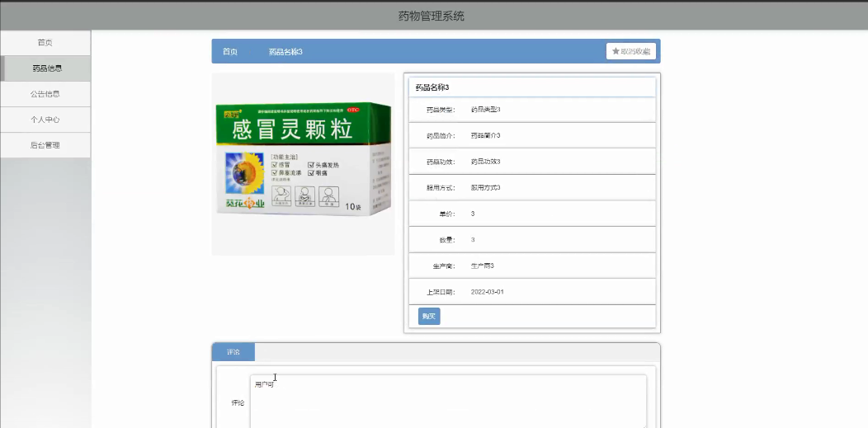Click the 取消收藏 star button
868x428 pixels.
point(631,51)
